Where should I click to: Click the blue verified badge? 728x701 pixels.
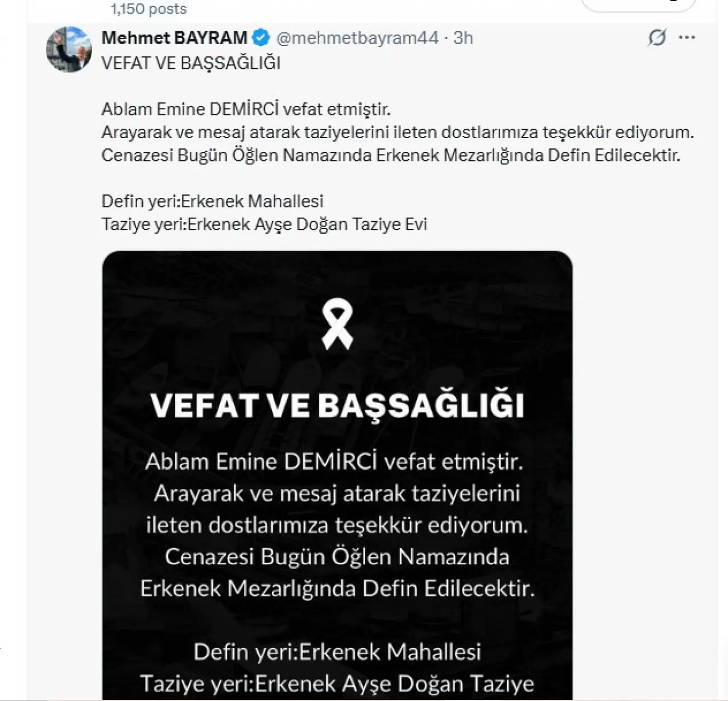pyautogui.click(x=261, y=38)
